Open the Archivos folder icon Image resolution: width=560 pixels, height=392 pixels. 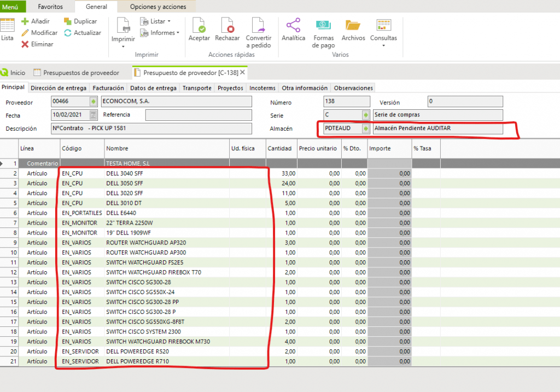(x=353, y=25)
